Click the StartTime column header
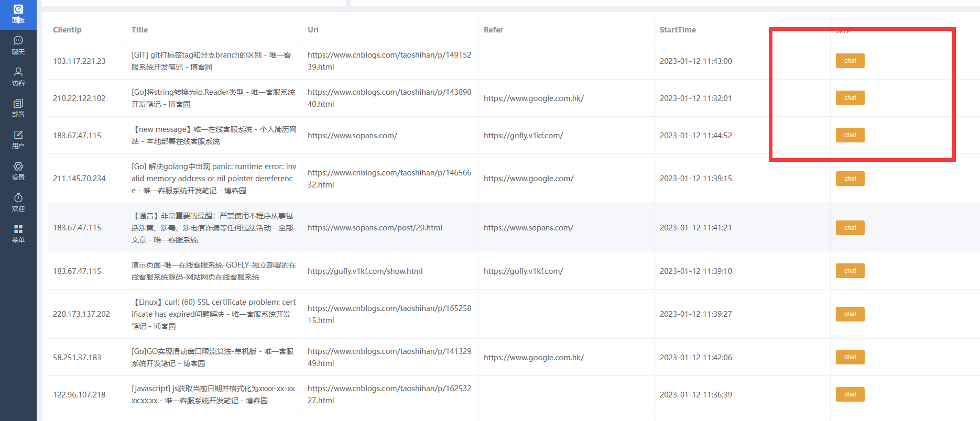This screenshot has height=421, width=980. 677,30
